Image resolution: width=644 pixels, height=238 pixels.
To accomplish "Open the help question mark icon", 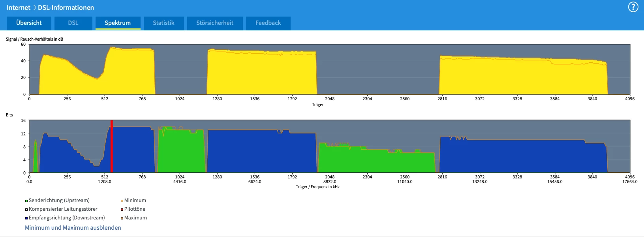I will click(633, 7).
